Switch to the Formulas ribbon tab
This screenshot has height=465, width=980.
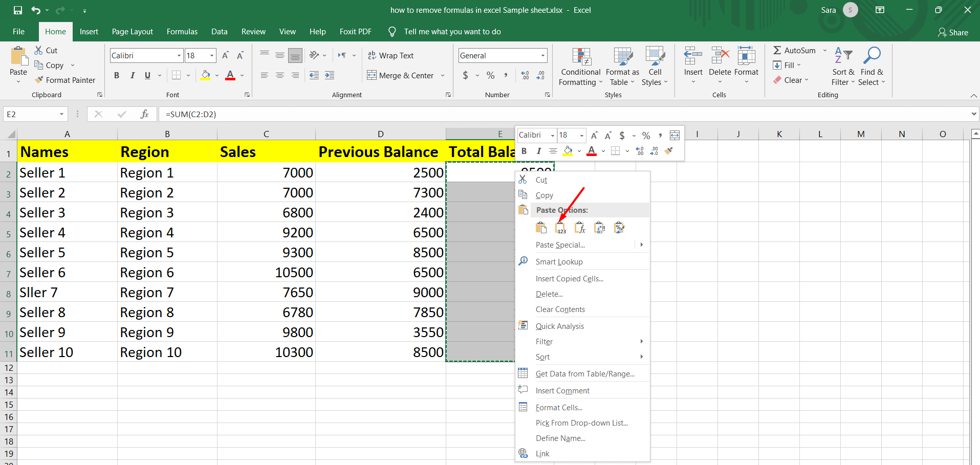tap(182, 31)
